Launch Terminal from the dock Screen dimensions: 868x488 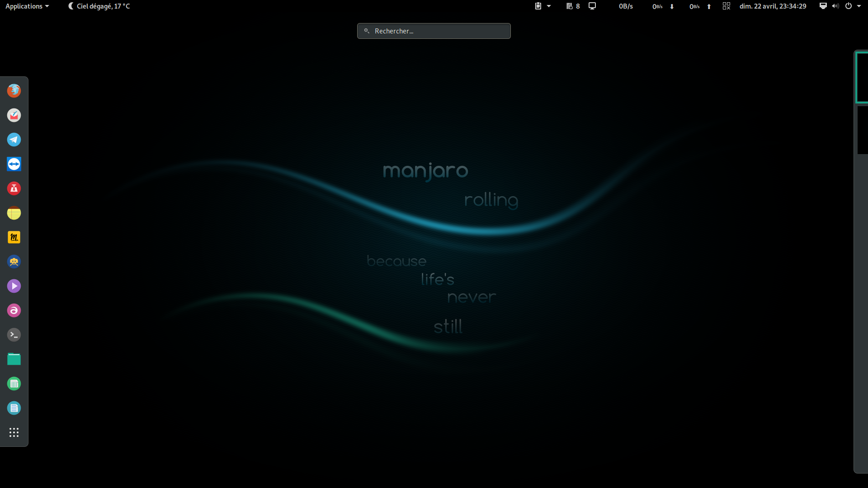(x=14, y=335)
